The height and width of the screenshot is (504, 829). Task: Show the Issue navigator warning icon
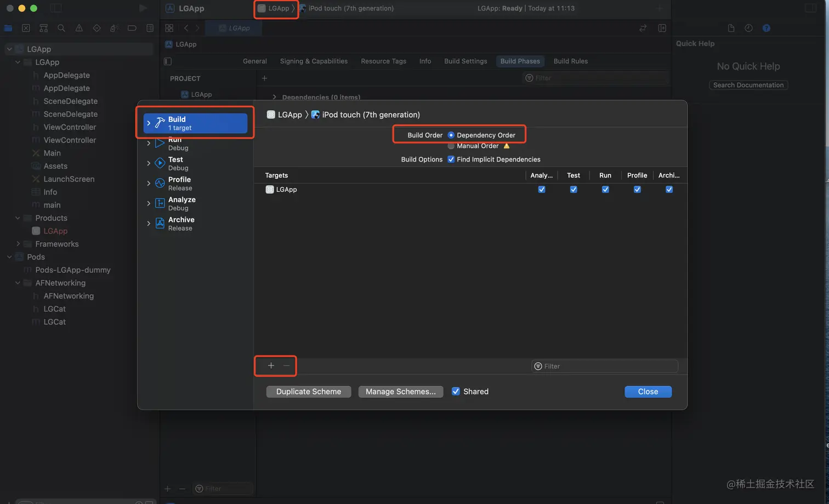pos(79,28)
